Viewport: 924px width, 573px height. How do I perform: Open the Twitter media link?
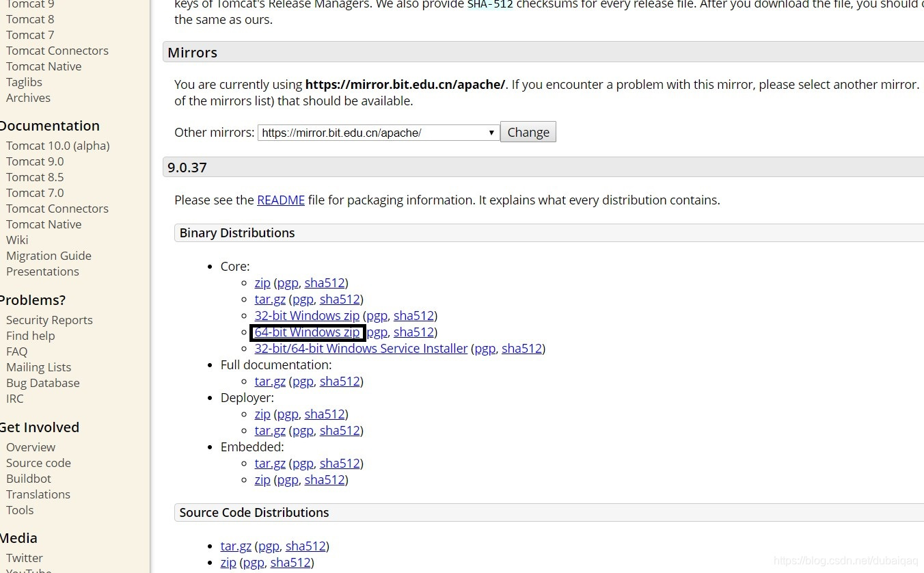[25, 558]
